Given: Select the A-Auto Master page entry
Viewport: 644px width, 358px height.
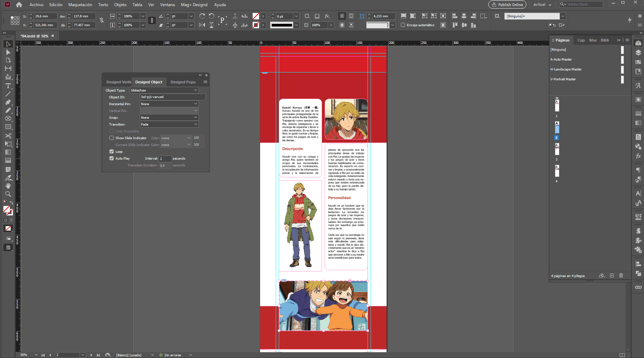Looking at the screenshot, I should point(561,60).
